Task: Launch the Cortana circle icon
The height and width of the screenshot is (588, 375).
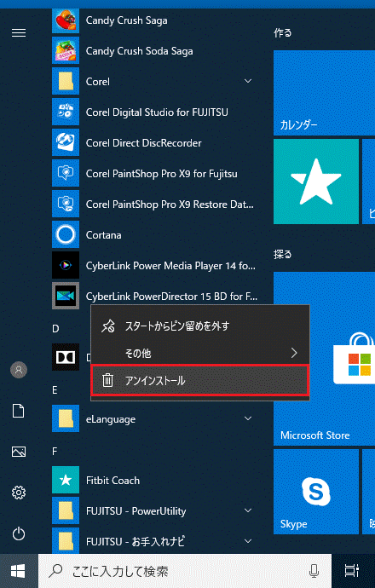Action: pos(66,235)
